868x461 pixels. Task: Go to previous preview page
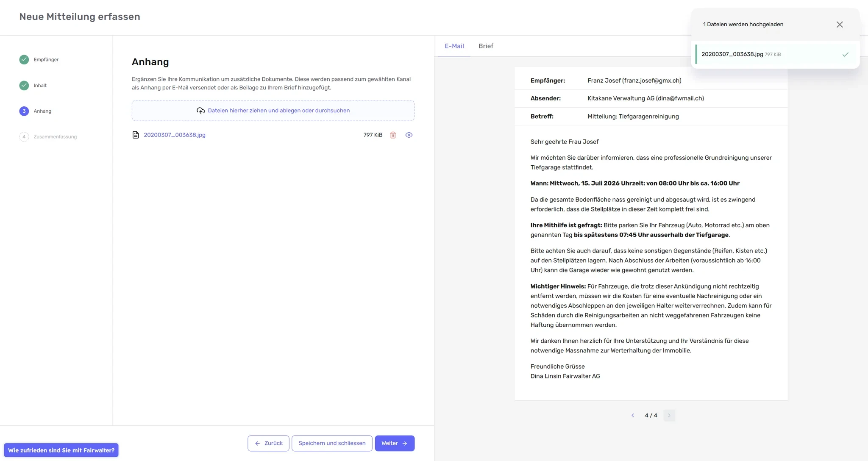pyautogui.click(x=633, y=415)
